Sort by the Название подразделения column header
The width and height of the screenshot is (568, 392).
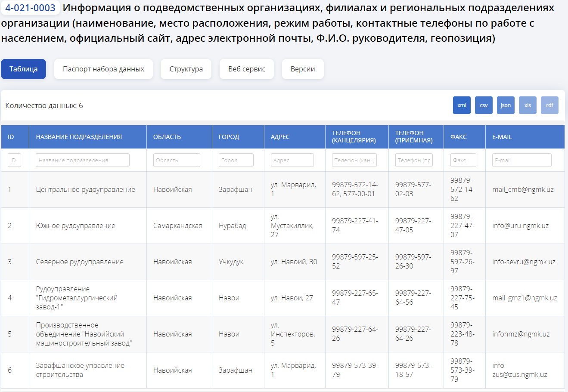[79, 137]
